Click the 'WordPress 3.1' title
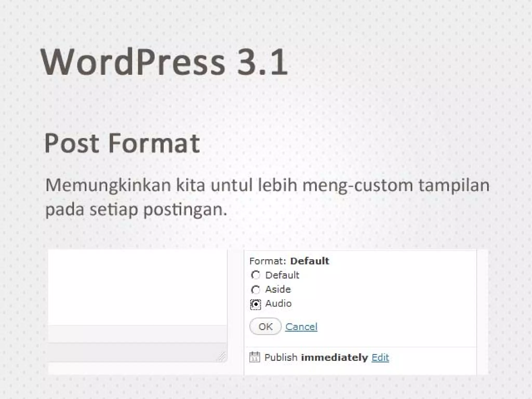This screenshot has width=532, height=399. 164,62
